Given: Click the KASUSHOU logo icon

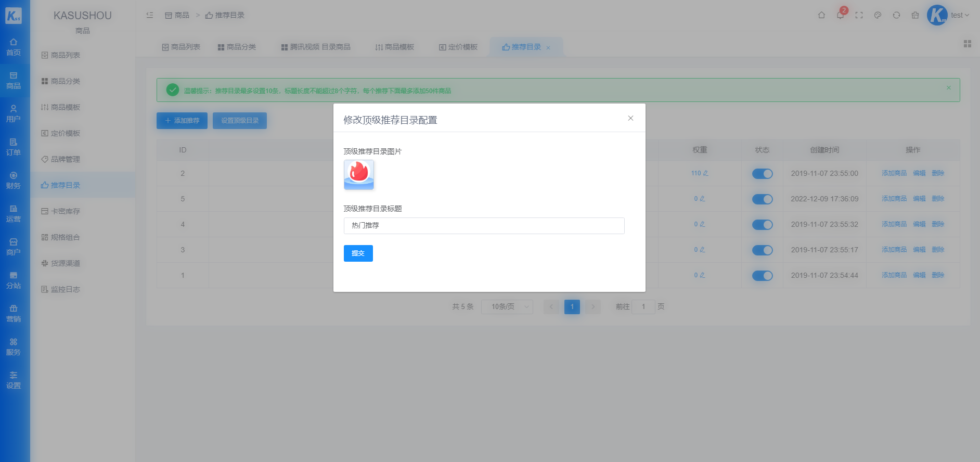Looking at the screenshot, I should tap(14, 16).
